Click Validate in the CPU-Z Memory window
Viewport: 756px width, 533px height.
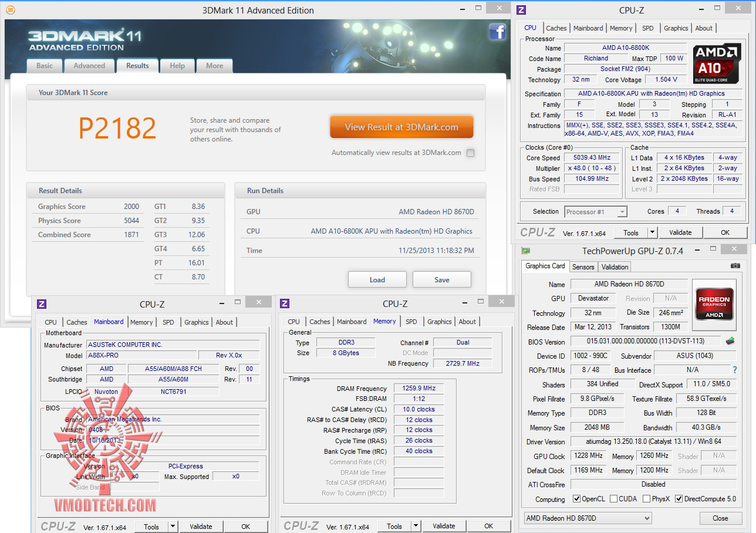click(444, 526)
